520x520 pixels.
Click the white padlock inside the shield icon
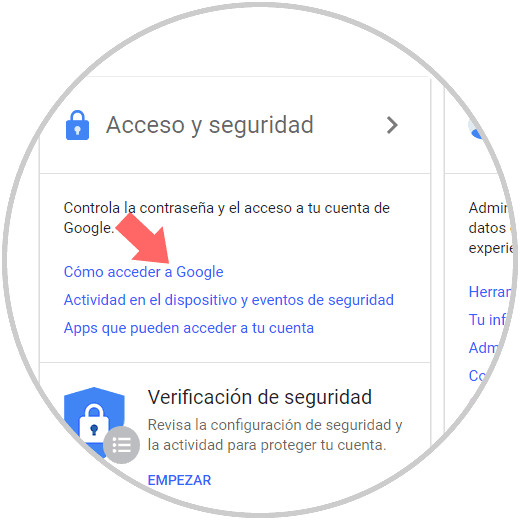pyautogui.click(x=94, y=421)
